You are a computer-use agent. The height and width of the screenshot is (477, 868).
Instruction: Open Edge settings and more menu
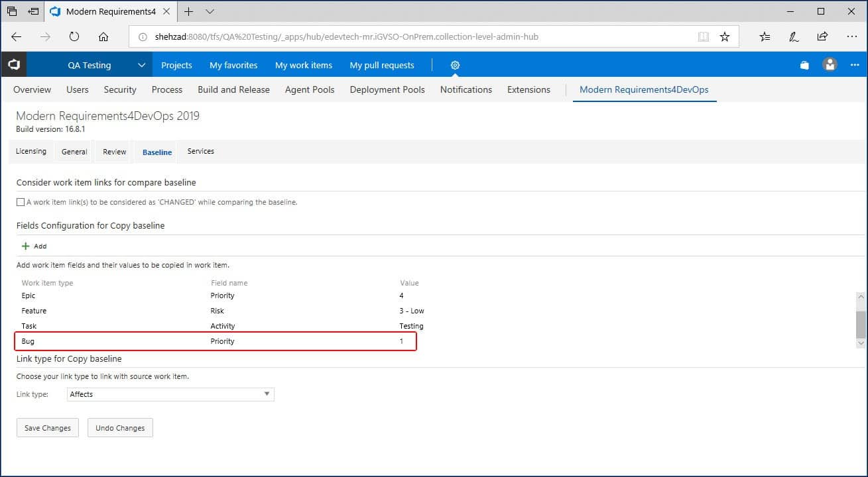pos(851,37)
